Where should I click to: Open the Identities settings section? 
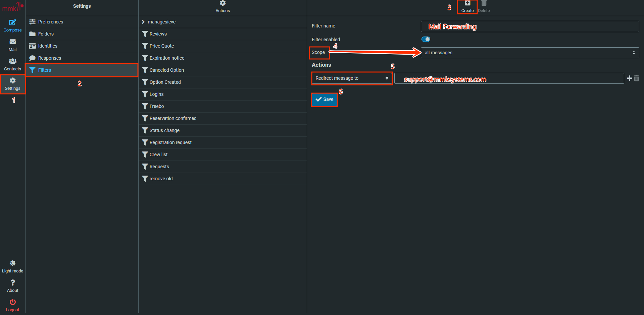pyautogui.click(x=82, y=46)
